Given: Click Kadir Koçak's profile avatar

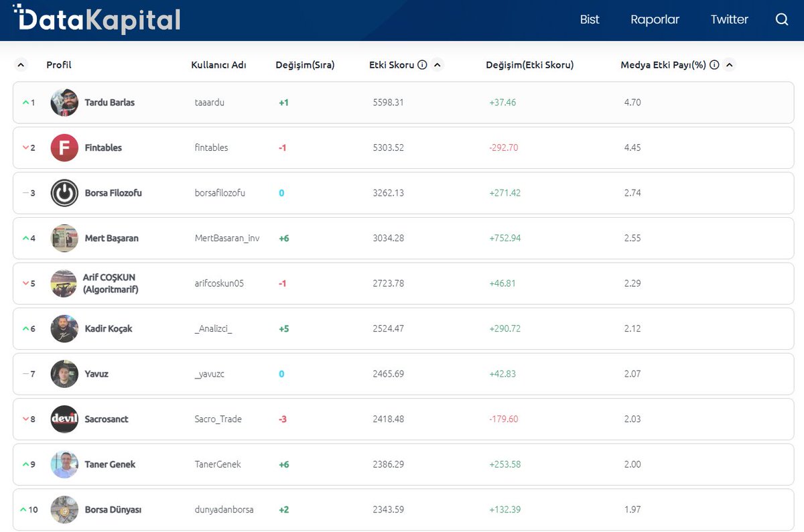Looking at the screenshot, I should pos(64,328).
